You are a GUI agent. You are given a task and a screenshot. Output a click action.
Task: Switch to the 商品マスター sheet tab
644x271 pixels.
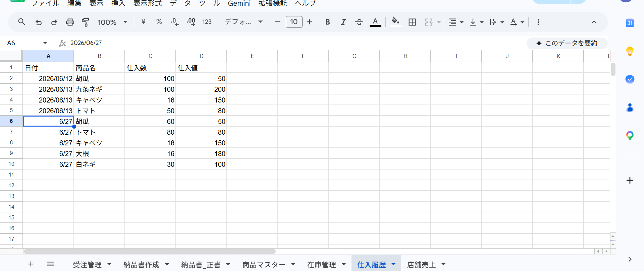click(264, 265)
